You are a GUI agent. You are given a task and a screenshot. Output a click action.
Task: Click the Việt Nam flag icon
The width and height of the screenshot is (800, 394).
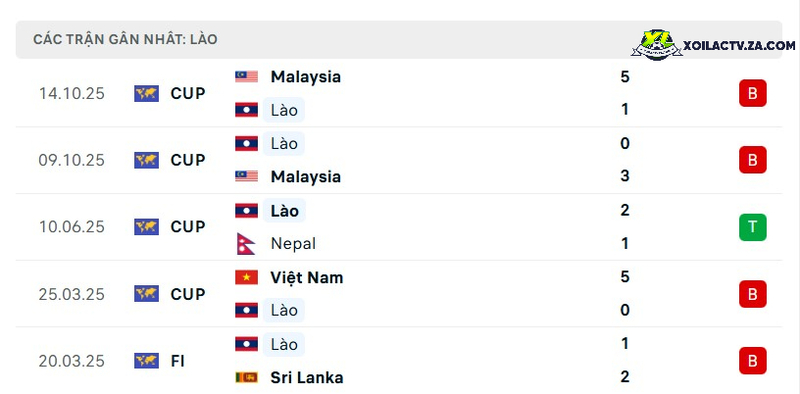point(246,277)
